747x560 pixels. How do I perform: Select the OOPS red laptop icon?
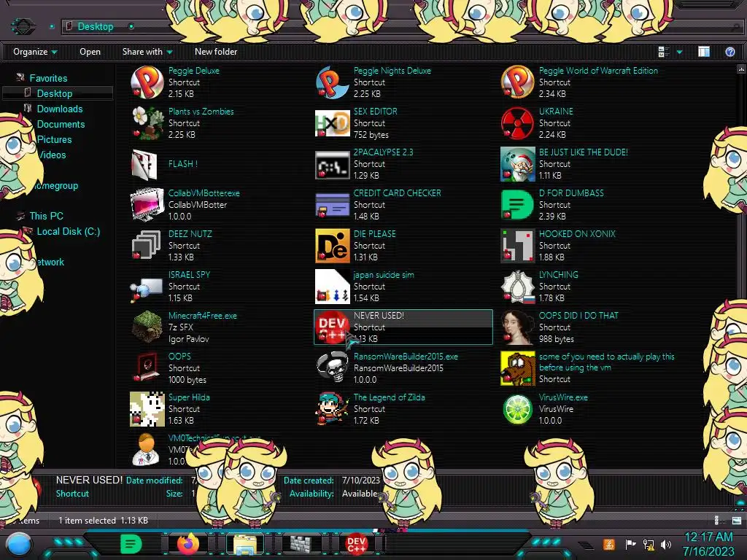point(146,367)
